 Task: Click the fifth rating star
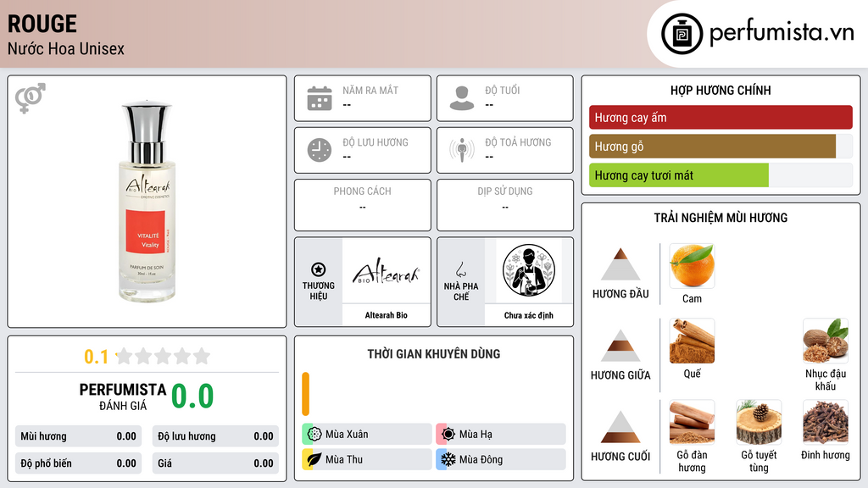coord(202,356)
